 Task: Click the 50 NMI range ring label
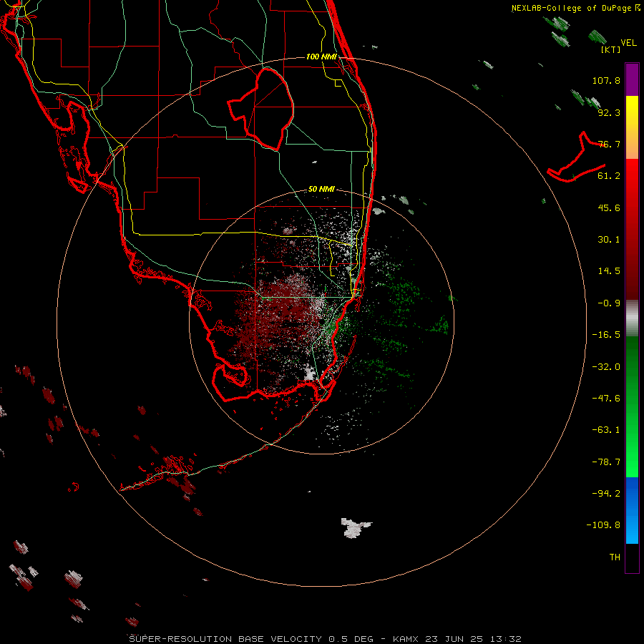[x=321, y=190]
